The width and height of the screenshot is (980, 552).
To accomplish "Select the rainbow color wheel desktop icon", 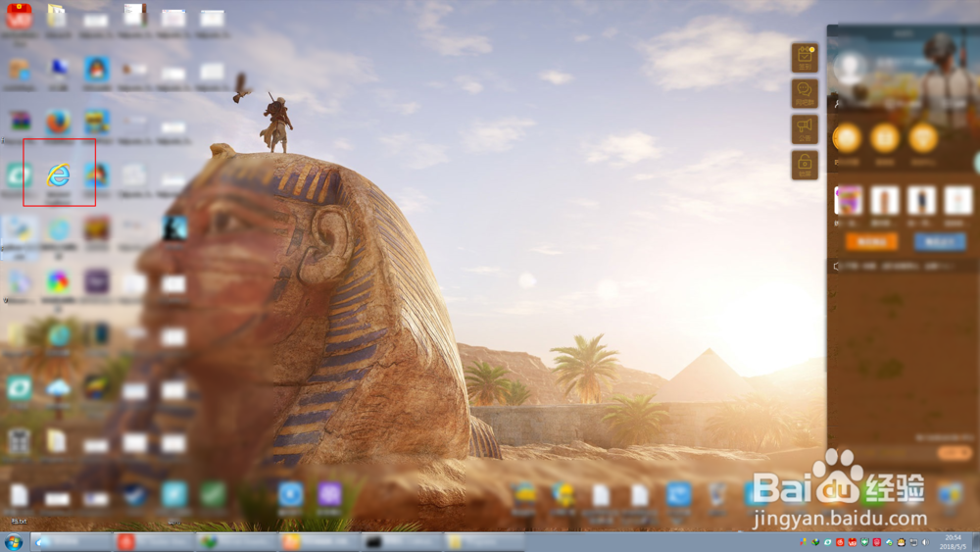I will point(58,282).
